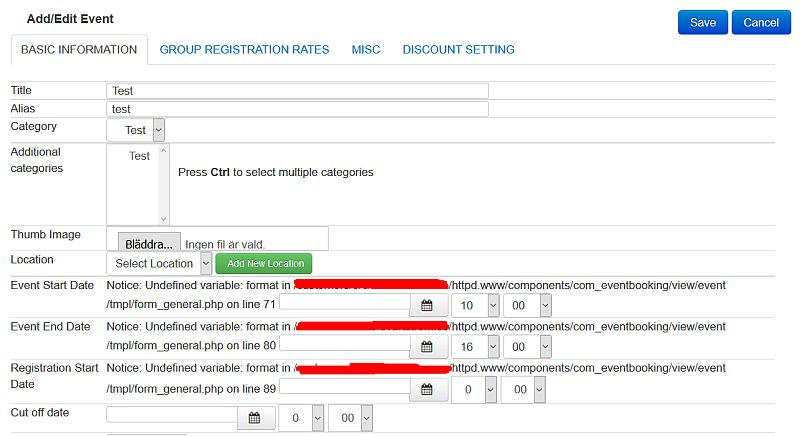Viewport: 800px width, 436px height.
Task: Switch to the Group Registration Rates tab
Action: pyautogui.click(x=244, y=49)
